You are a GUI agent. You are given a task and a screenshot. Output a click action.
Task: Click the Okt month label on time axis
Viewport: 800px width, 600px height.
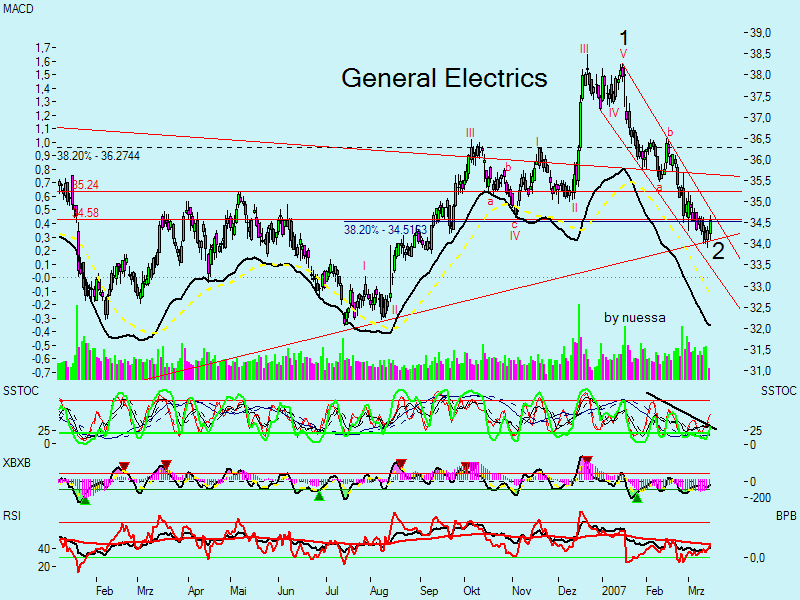pos(471,591)
